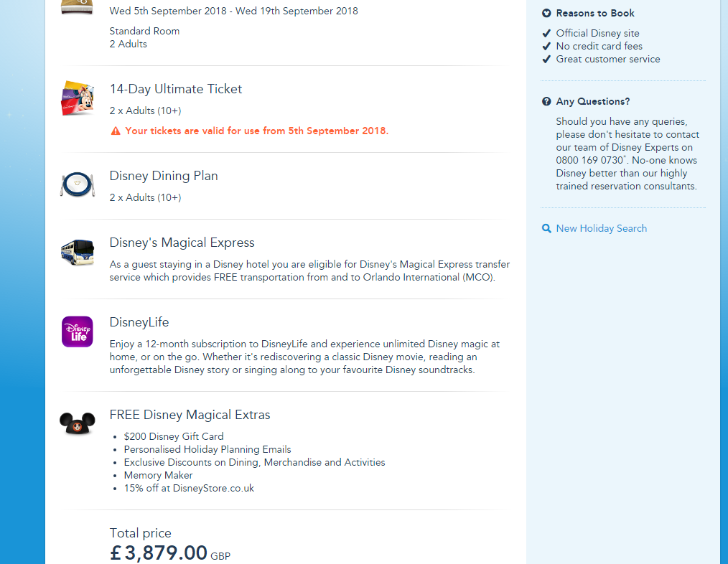
Task: Click the Disney Dining Plan plate icon
Action: click(77, 185)
